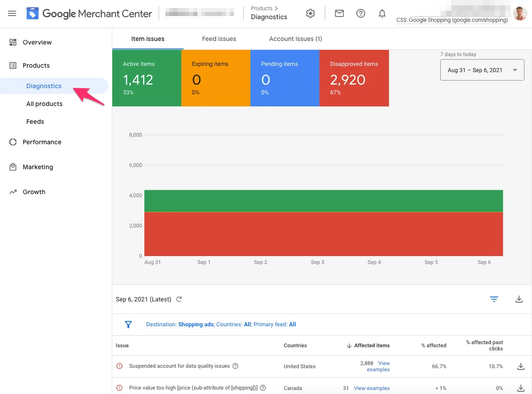532x394 pixels.
Task: Open the account profile avatar
Action: click(520, 13)
